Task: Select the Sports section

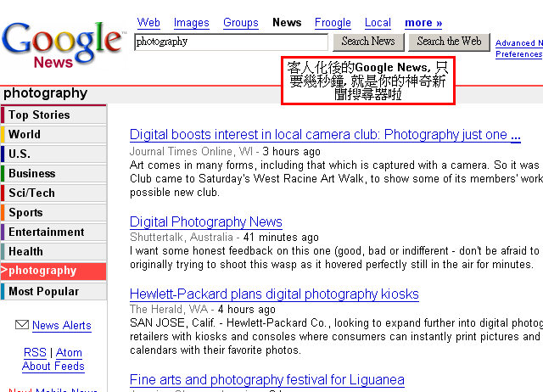Action: pyautogui.click(x=53, y=212)
